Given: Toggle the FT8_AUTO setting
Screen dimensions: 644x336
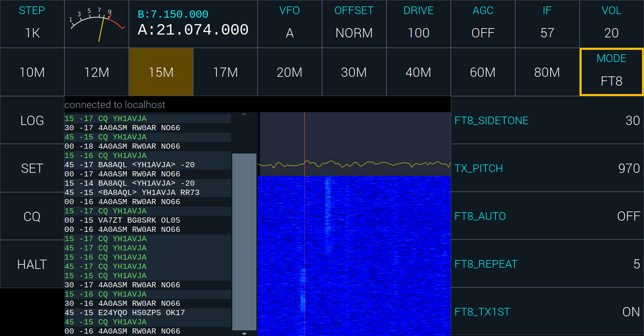Looking at the screenshot, I should (547, 216).
